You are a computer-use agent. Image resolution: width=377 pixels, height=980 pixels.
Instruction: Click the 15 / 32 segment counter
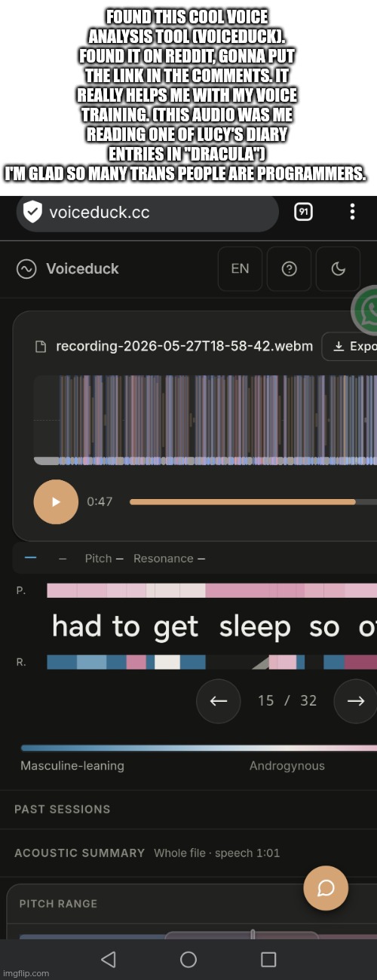(x=287, y=701)
